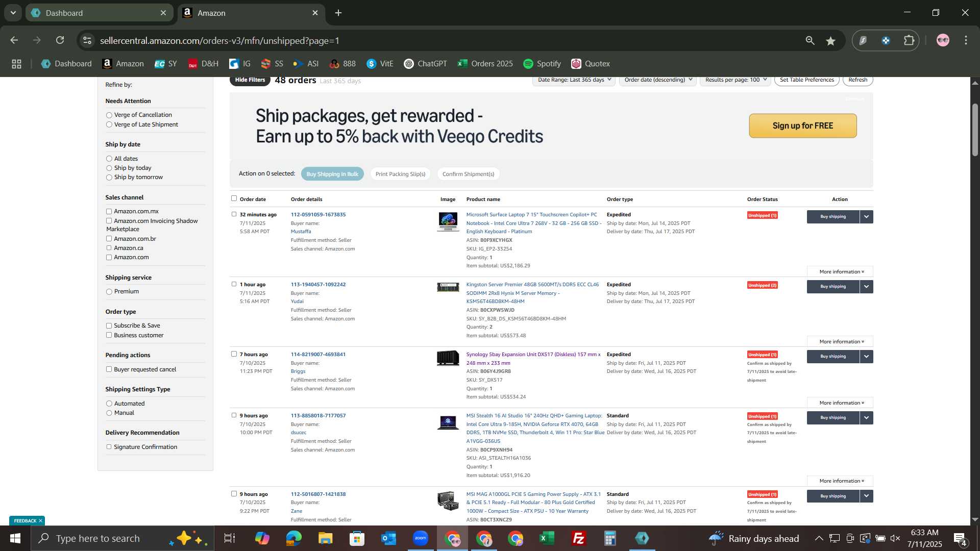Open D&H bookmark
The image size is (980, 551).
203,64
